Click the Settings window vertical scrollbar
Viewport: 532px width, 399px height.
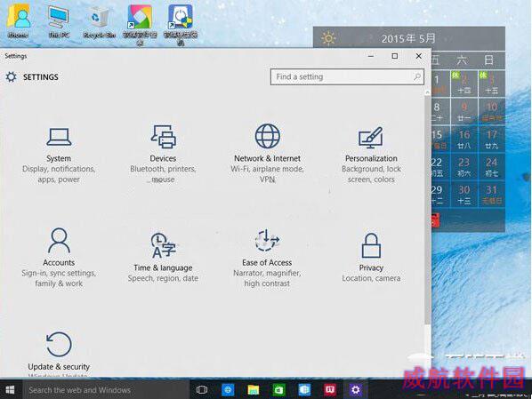428,211
